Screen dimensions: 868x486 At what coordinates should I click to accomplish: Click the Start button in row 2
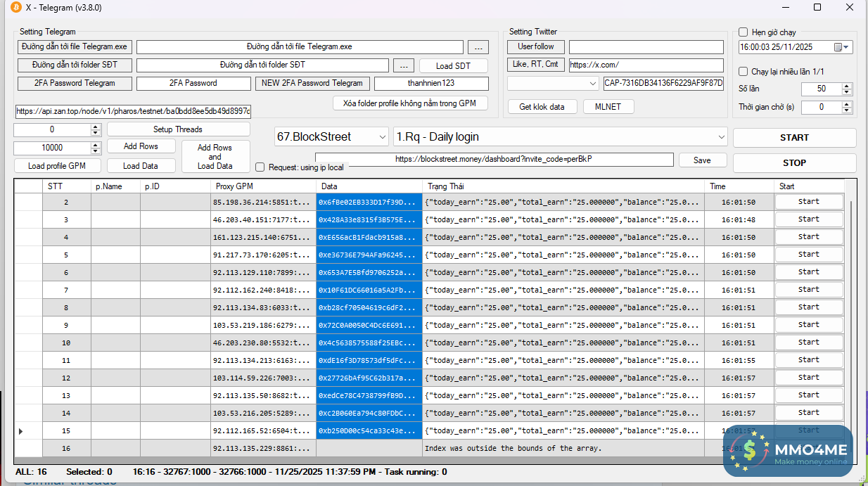tap(809, 202)
